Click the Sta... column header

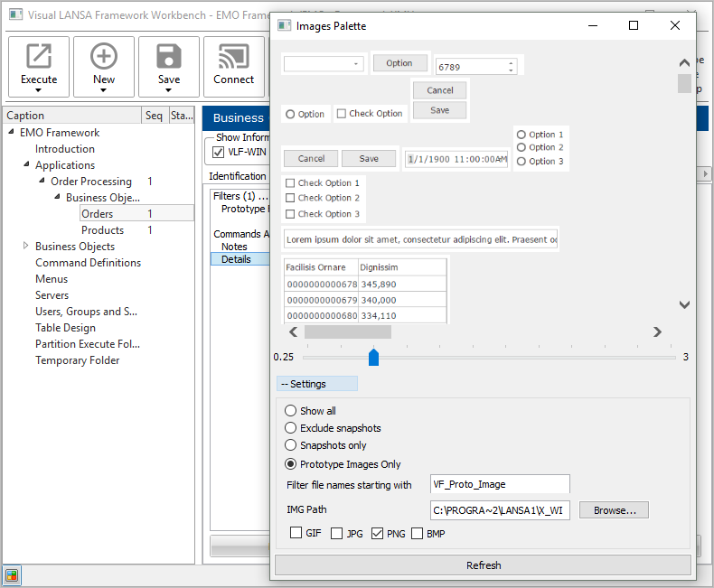tap(182, 116)
